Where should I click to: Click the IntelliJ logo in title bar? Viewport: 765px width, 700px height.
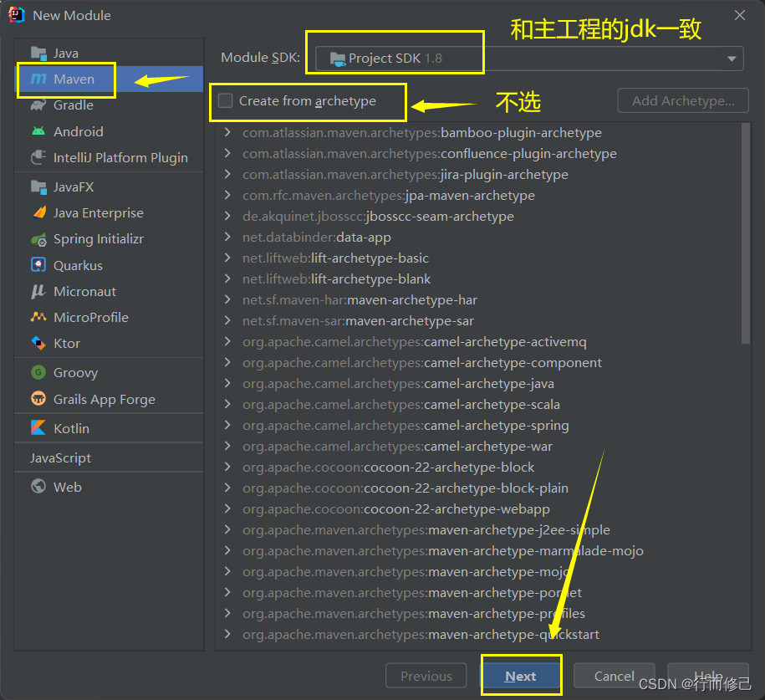click(x=16, y=15)
